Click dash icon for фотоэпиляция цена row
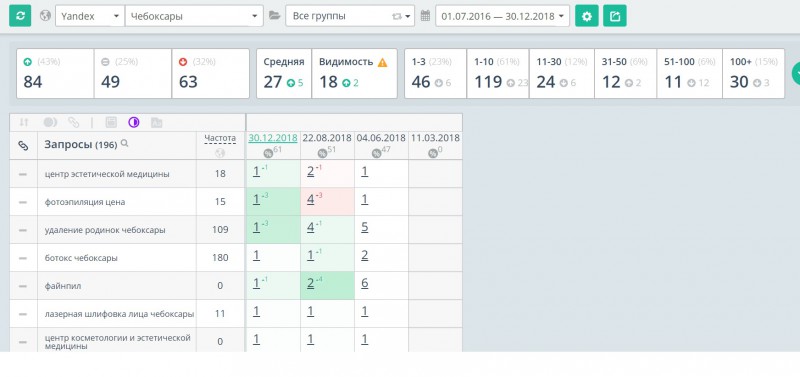This screenshot has width=800, height=377. coord(23,202)
